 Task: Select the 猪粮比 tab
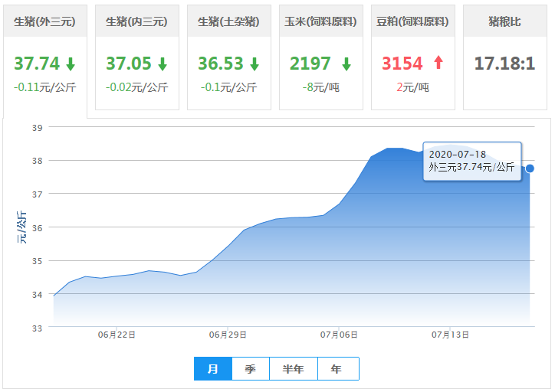(504, 21)
